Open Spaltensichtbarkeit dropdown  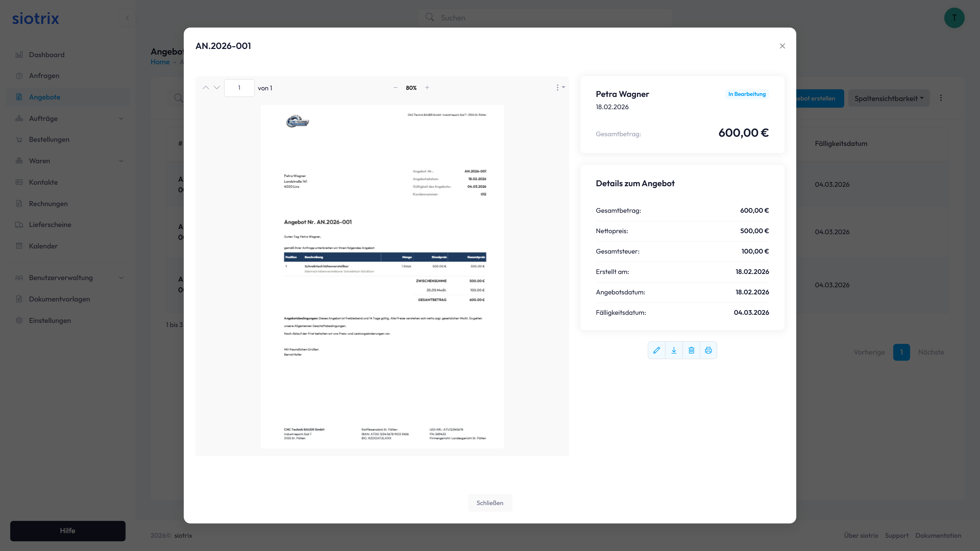(889, 98)
